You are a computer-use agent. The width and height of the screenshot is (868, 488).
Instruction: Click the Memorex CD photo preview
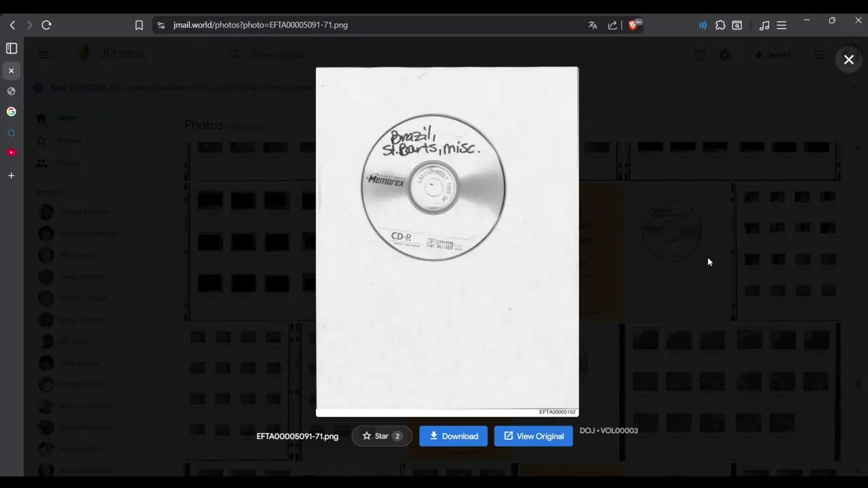click(x=447, y=241)
